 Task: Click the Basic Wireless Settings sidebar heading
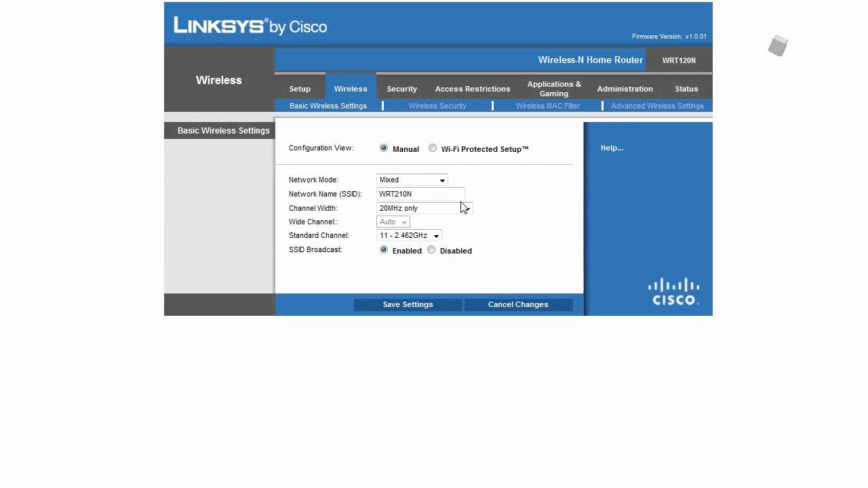224,130
